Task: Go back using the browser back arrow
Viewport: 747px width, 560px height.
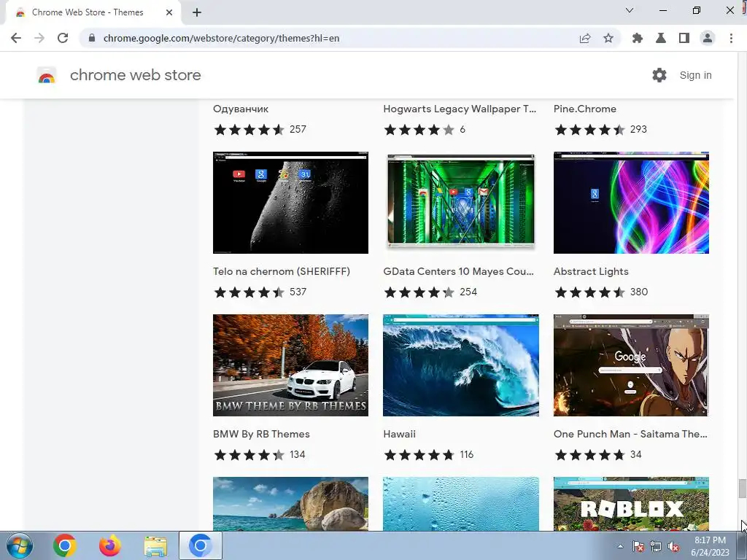Action: click(x=16, y=38)
